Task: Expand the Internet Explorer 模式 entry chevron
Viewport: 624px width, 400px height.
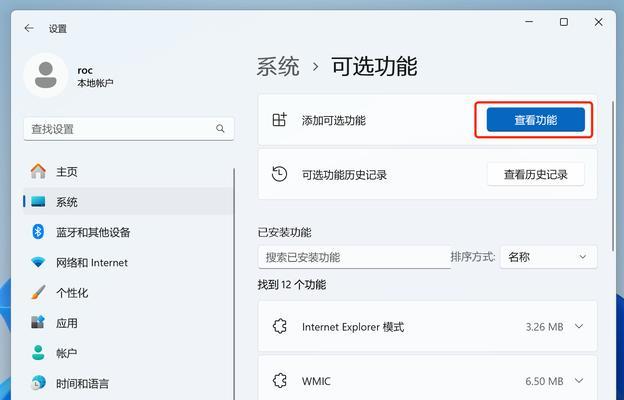Action: (579, 326)
